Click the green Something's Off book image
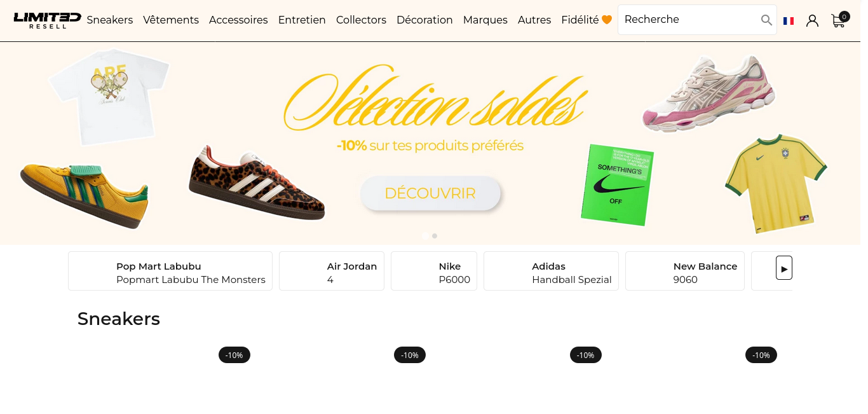This screenshot has width=868, height=414. [x=617, y=185]
